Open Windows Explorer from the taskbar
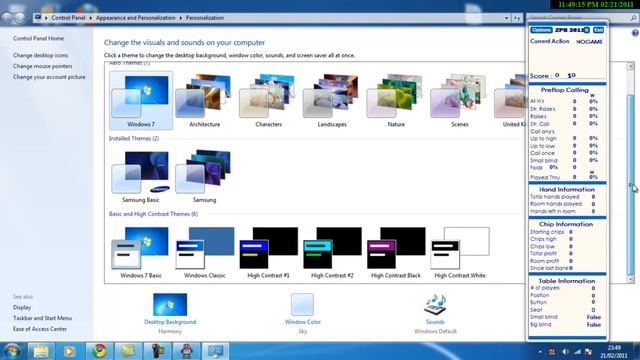Viewport: 640px width, 360px height. pyautogui.click(x=41, y=351)
